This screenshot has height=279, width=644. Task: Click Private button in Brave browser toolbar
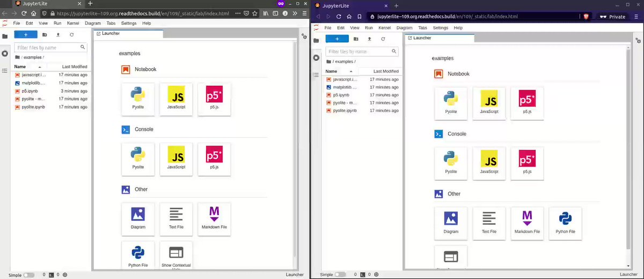tap(612, 17)
